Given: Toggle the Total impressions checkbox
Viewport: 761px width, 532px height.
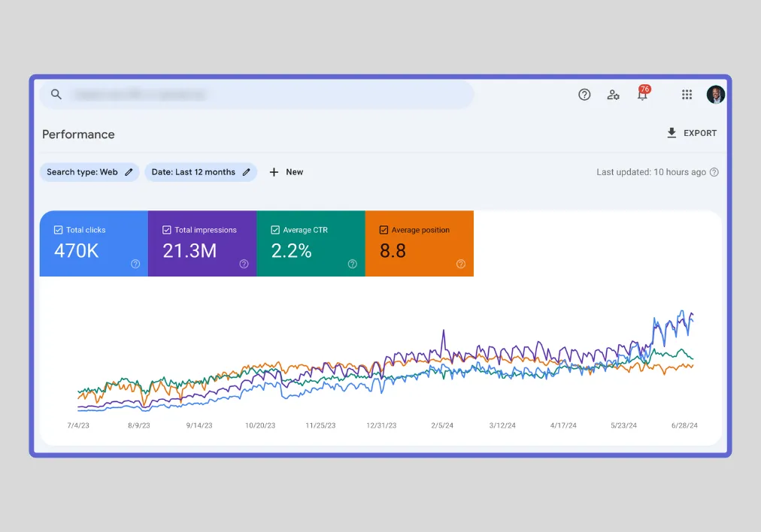Looking at the screenshot, I should [167, 230].
